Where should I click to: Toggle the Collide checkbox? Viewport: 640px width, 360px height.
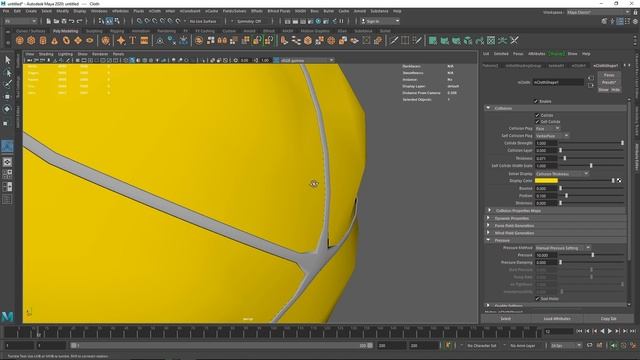537,115
